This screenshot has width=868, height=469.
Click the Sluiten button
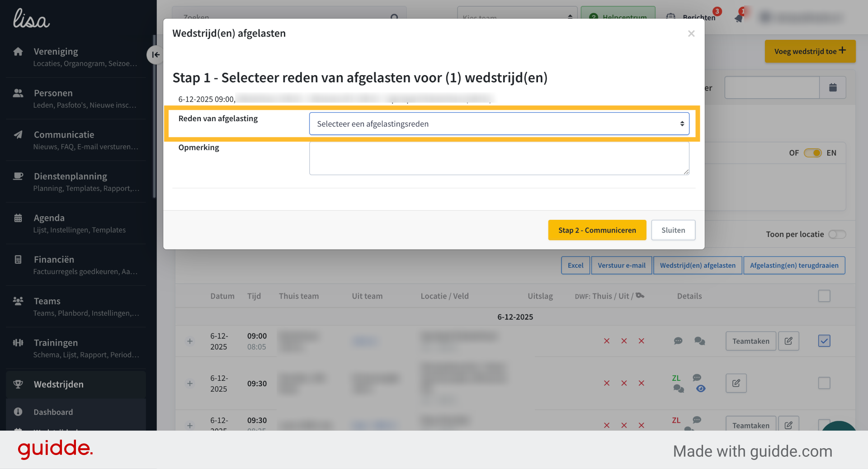(x=673, y=230)
